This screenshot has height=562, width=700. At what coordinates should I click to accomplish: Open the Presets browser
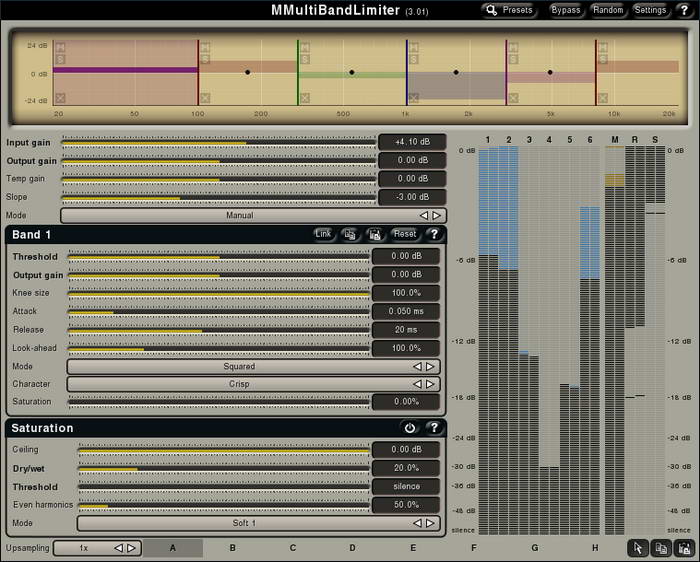[x=509, y=10]
